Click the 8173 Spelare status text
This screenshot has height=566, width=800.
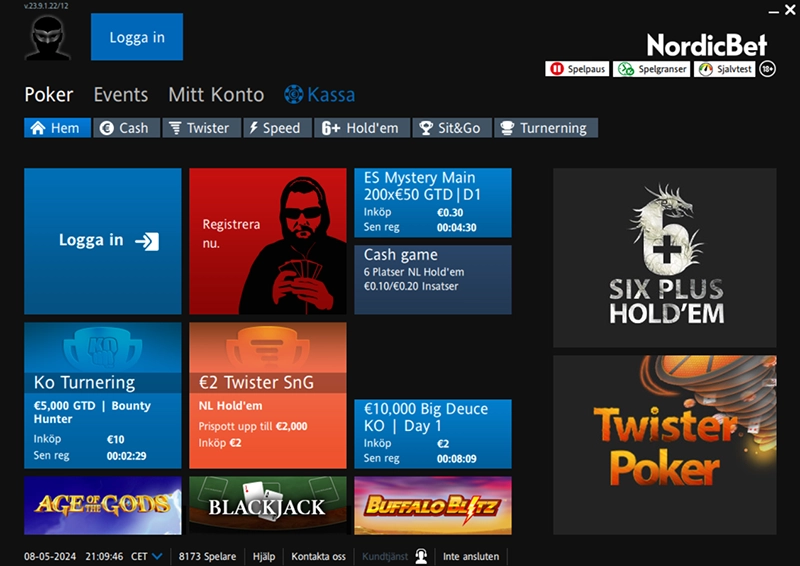click(207, 556)
